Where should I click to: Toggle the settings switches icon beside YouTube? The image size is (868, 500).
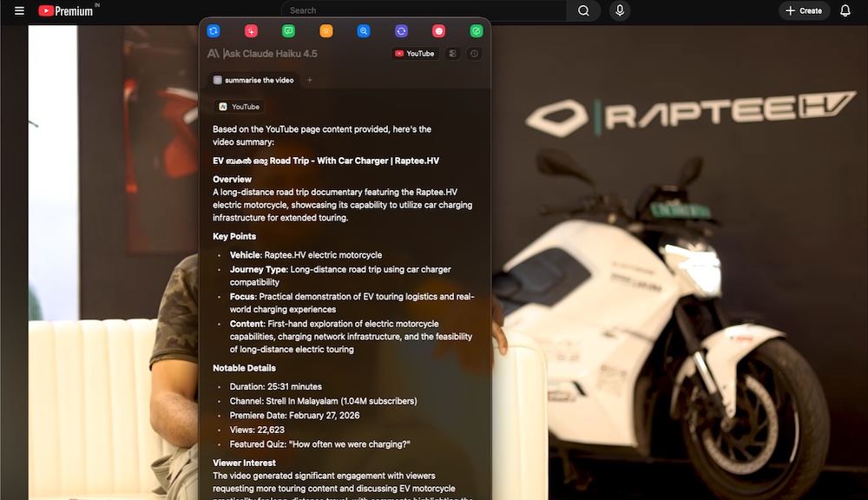click(452, 54)
